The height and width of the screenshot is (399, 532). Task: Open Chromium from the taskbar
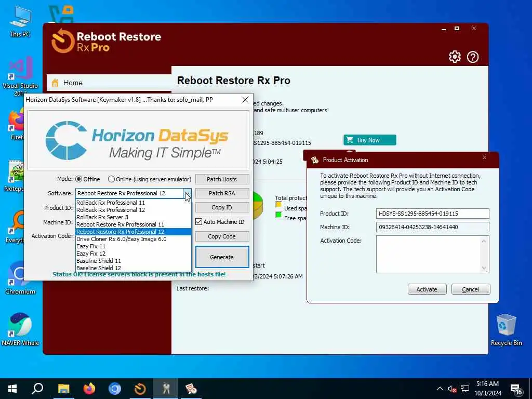[x=115, y=389]
